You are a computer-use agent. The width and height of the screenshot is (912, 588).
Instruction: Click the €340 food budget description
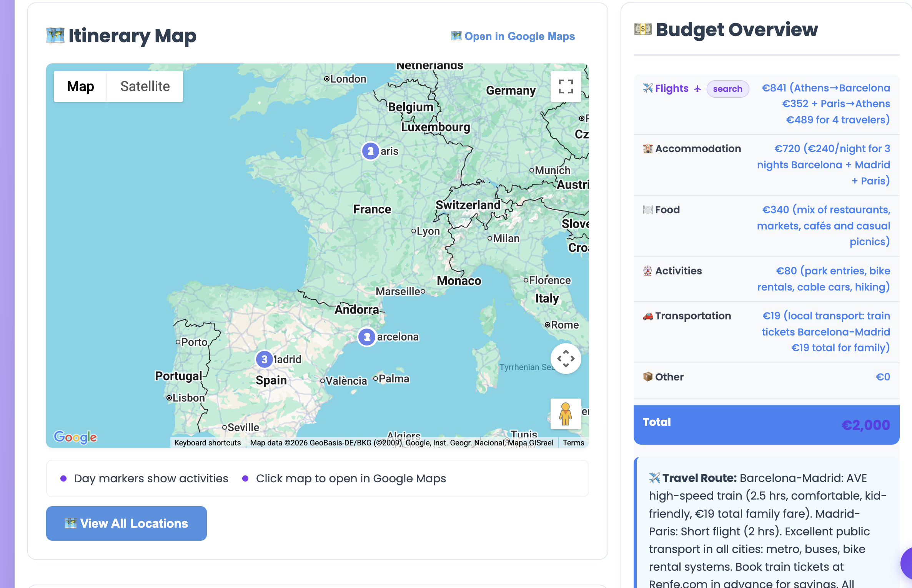(823, 226)
